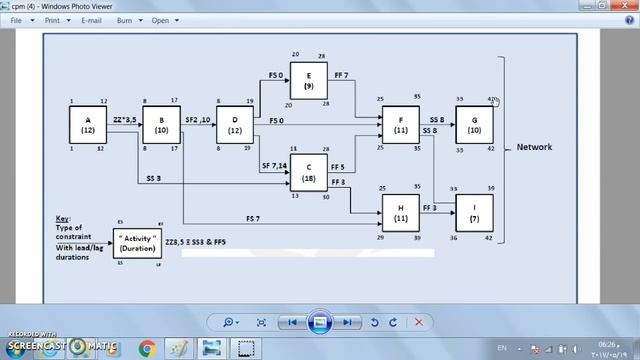Go to the previous photo
This screenshot has height=360, width=640.
click(292, 322)
